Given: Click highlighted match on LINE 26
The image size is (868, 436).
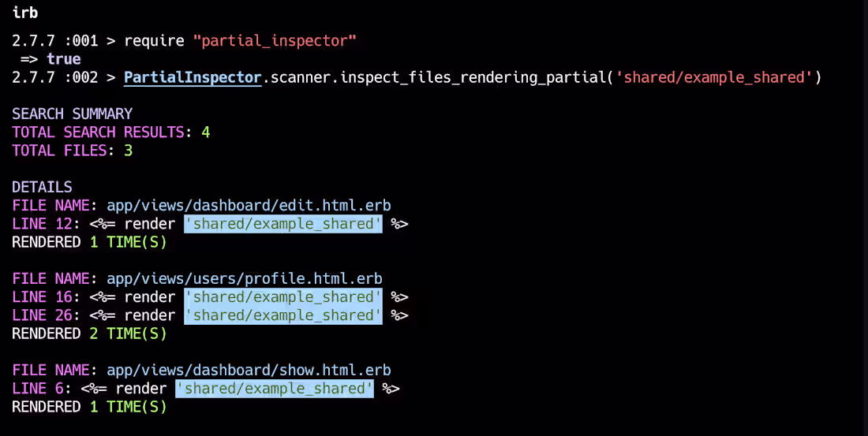Looking at the screenshot, I should tap(282, 315).
